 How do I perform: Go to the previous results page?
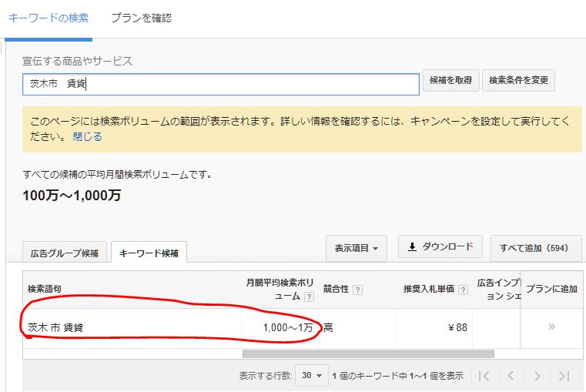[511, 376]
